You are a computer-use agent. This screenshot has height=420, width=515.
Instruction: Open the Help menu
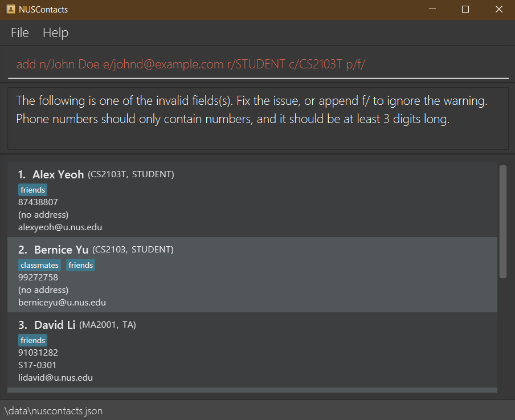pos(55,33)
